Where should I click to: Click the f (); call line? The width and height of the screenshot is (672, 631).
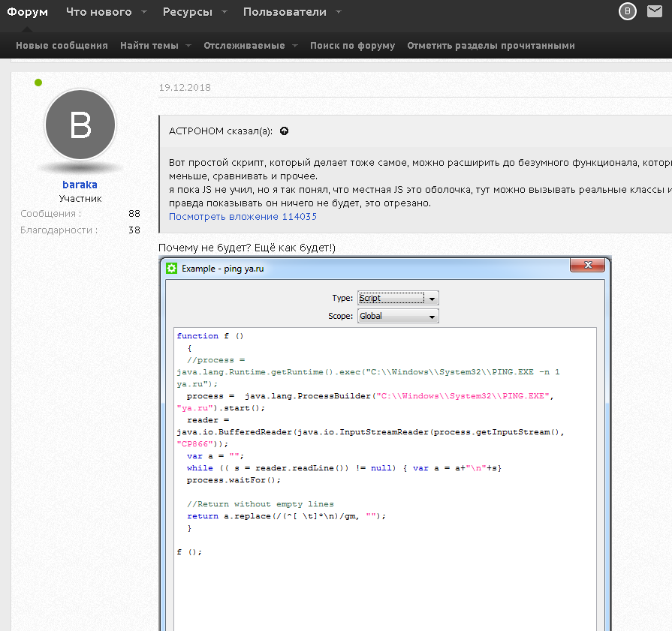(189, 551)
